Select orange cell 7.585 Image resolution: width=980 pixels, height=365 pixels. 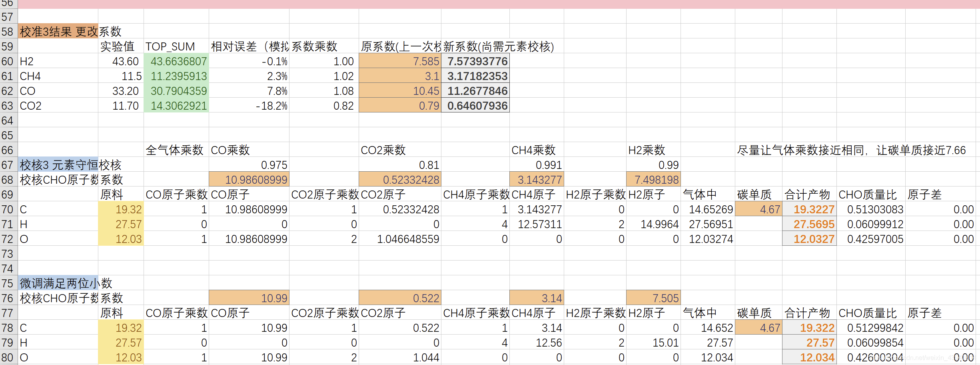[x=400, y=61]
